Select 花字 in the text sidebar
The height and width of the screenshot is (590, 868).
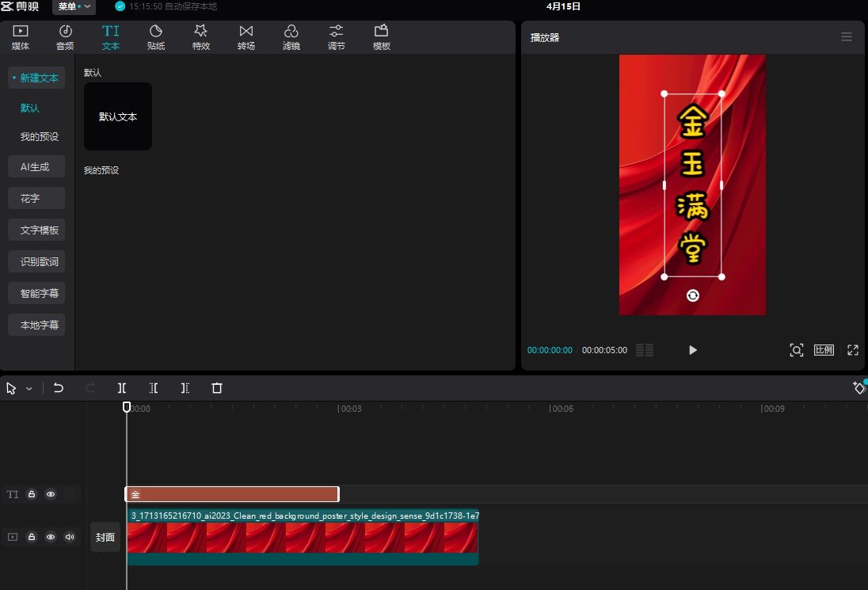(30, 198)
